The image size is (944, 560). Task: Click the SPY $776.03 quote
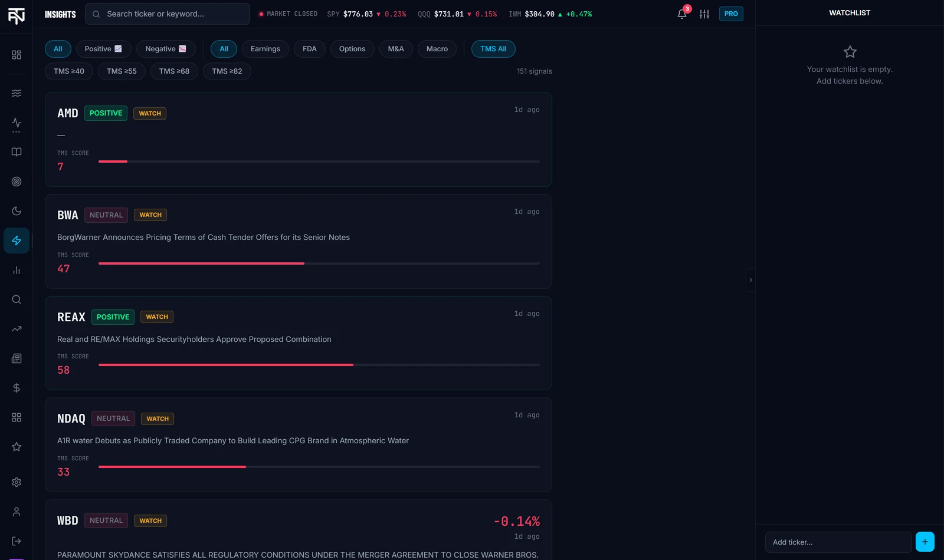point(366,14)
